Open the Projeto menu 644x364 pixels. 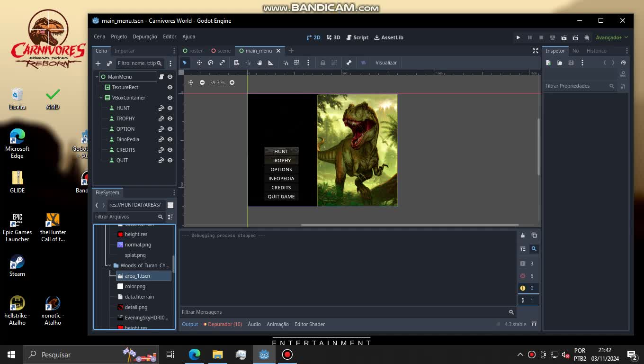(x=119, y=36)
